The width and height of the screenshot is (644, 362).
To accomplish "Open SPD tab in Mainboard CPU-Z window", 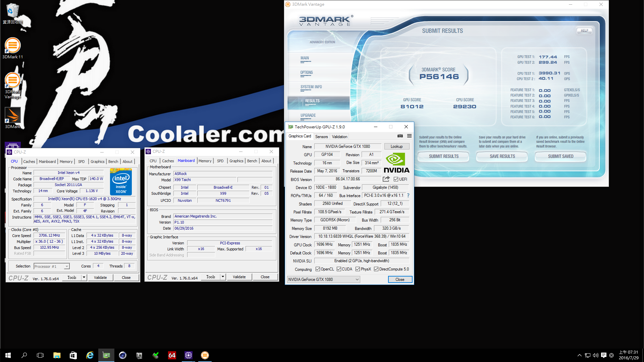I will pyautogui.click(x=220, y=161).
